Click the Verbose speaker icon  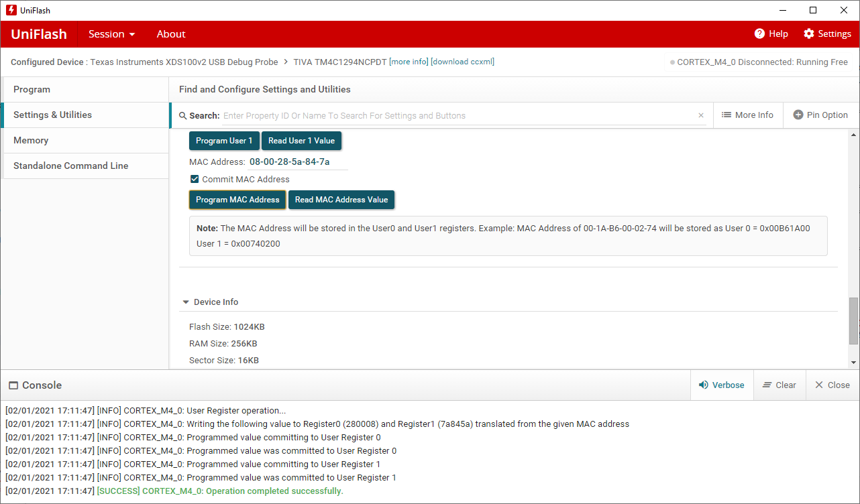point(704,385)
